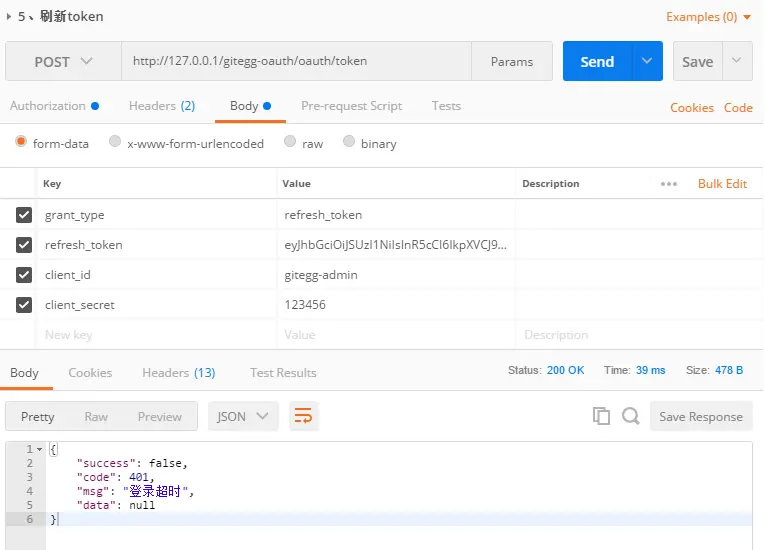The width and height of the screenshot is (765, 550).
Task: Open the JSON format dropdown
Action: pyautogui.click(x=243, y=416)
